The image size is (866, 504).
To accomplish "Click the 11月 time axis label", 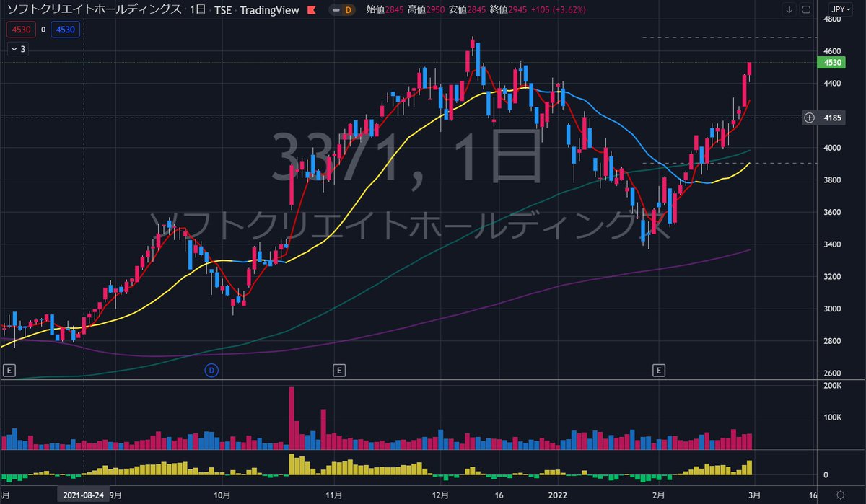I will (334, 495).
